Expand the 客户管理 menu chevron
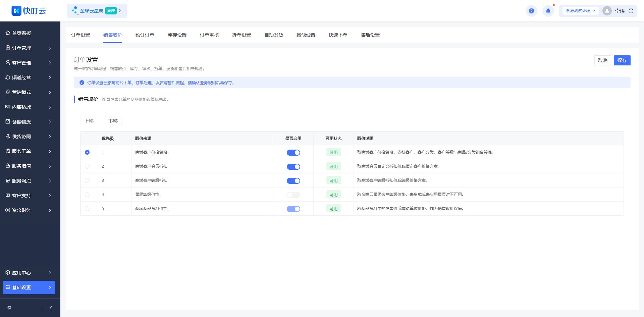This screenshot has width=644, height=317. click(50, 63)
